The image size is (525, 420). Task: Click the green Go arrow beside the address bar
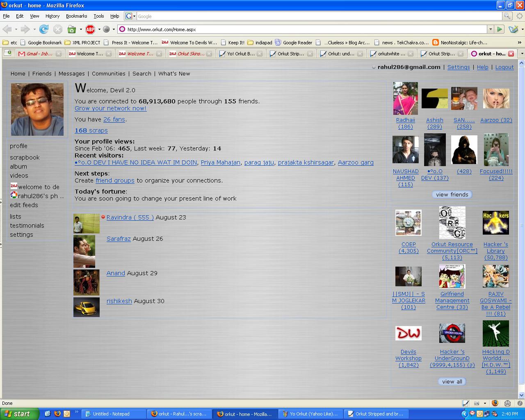(x=499, y=29)
